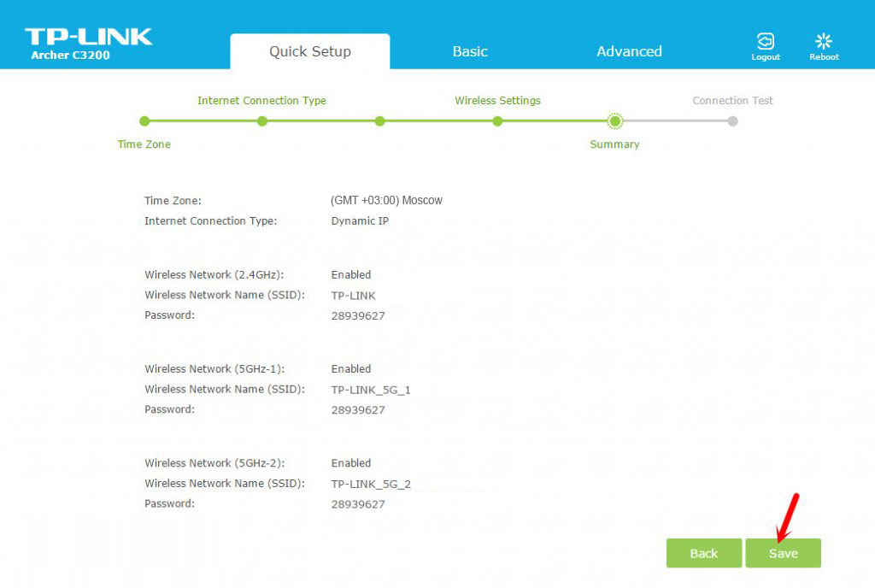Click the 2.4GHz network password value
The image size is (875, 588).
[358, 315]
